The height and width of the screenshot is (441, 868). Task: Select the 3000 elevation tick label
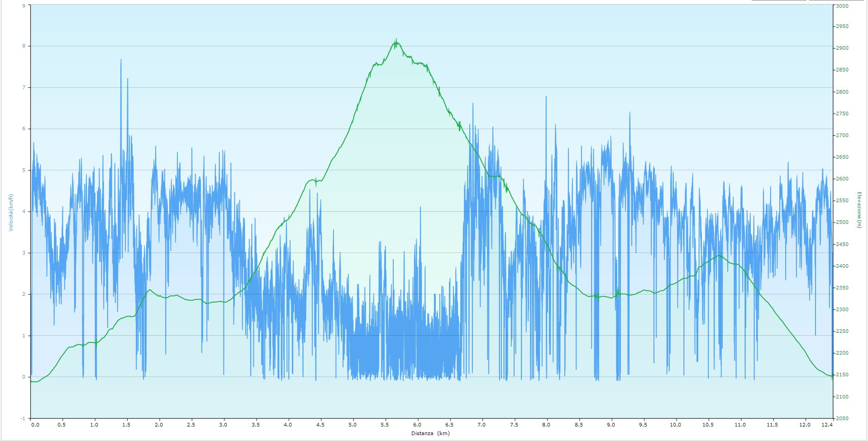click(842, 6)
